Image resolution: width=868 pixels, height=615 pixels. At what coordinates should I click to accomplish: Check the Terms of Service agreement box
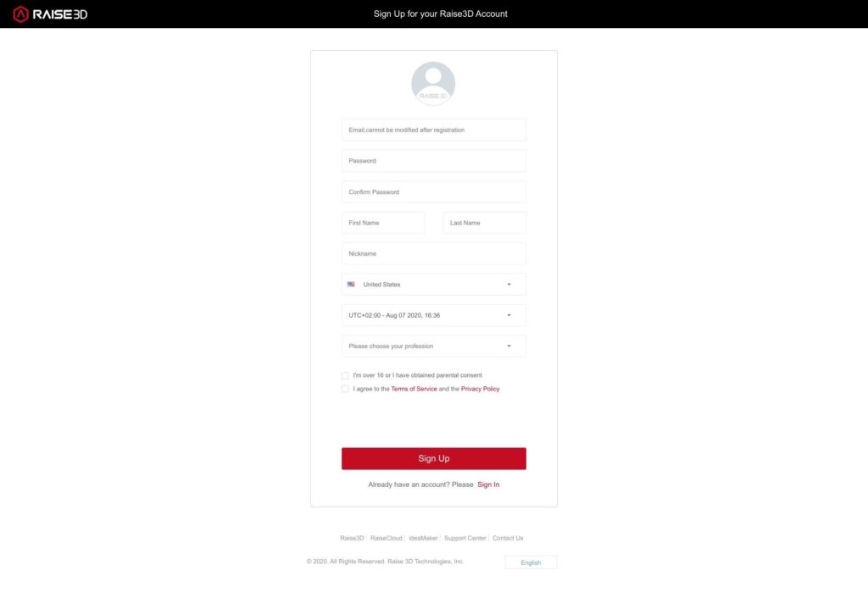[x=346, y=390]
